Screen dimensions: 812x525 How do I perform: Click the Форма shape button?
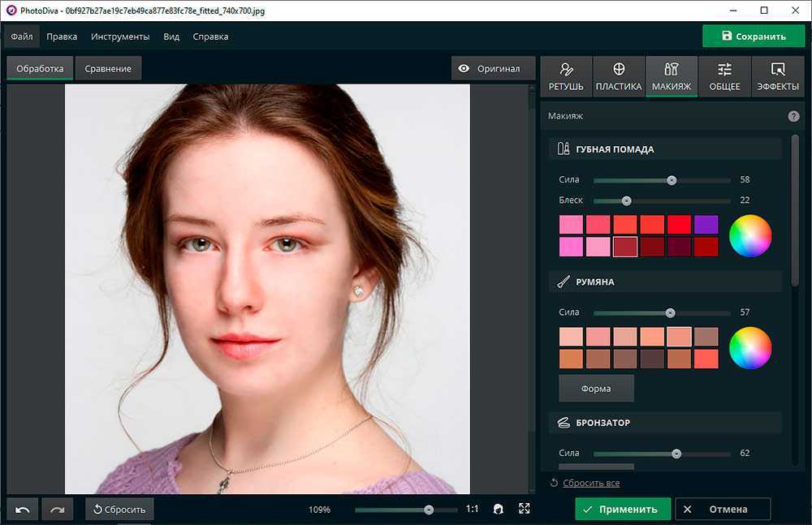tap(596, 389)
